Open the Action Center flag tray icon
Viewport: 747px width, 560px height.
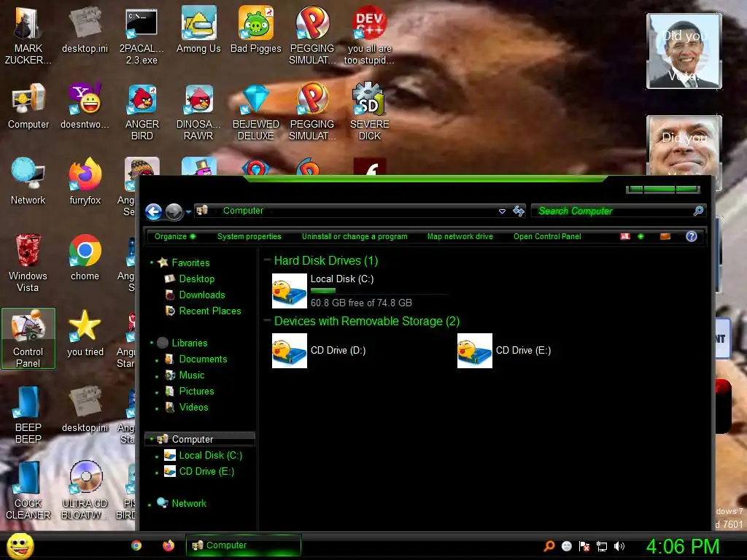(x=584, y=546)
